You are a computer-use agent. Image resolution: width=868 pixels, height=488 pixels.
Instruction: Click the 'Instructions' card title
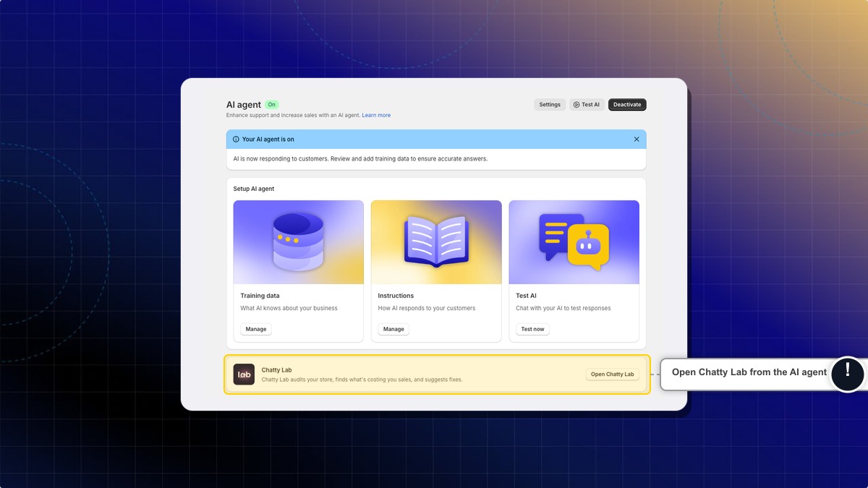point(396,296)
